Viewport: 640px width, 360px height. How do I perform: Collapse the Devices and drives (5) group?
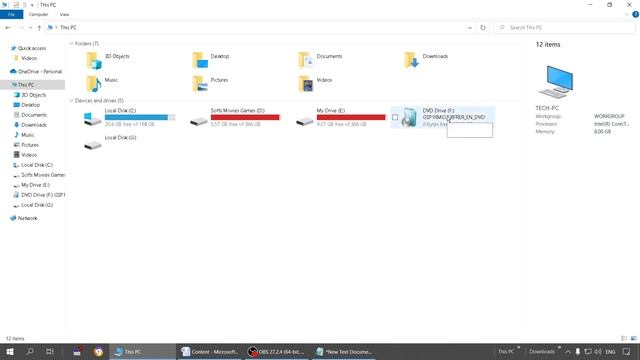pyautogui.click(x=71, y=100)
